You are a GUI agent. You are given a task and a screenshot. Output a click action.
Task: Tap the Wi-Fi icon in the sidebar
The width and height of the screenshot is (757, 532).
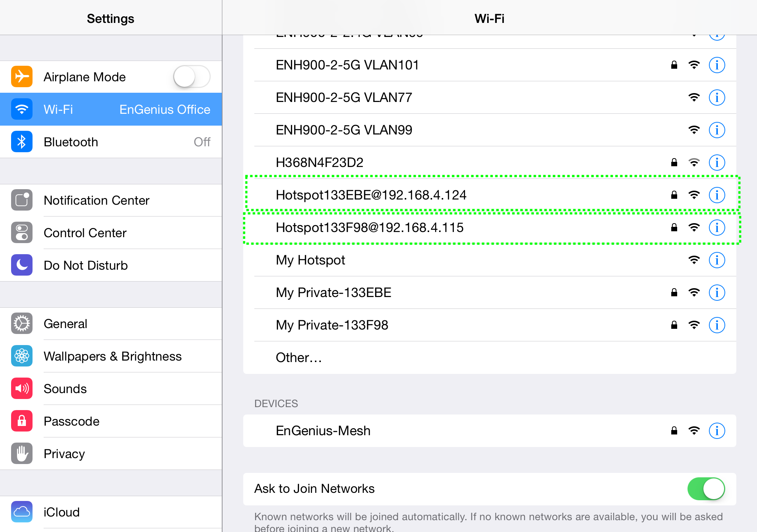pos(22,109)
